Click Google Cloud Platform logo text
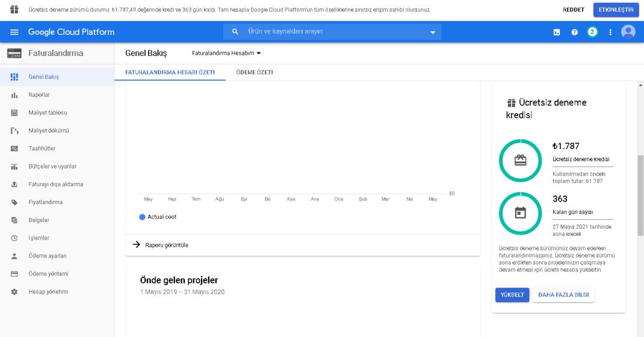 [72, 32]
